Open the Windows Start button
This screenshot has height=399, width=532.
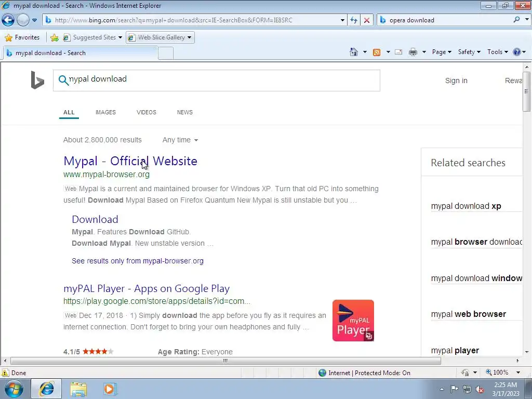click(x=14, y=389)
